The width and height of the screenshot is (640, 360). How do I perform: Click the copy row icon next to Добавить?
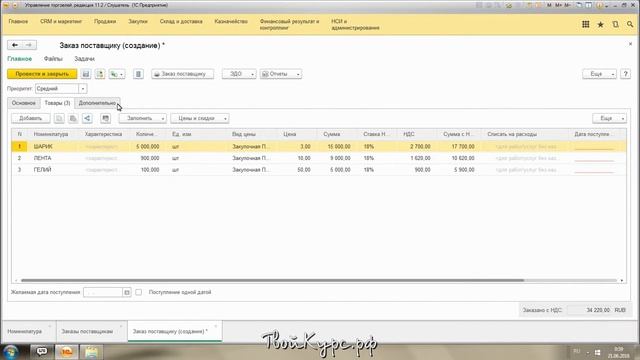[x=59, y=118]
